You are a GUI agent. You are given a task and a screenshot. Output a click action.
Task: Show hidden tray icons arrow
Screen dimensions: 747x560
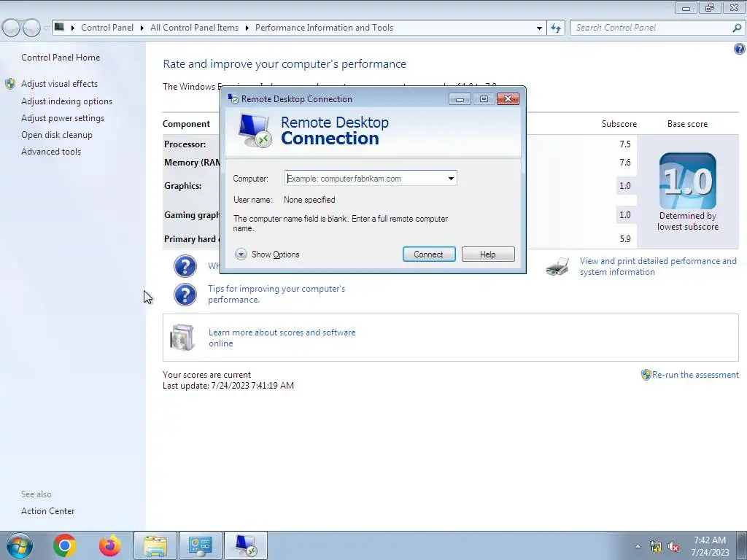(x=638, y=546)
